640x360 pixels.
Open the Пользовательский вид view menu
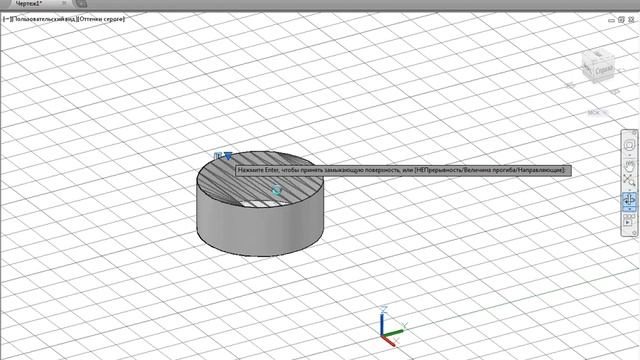tap(44, 19)
